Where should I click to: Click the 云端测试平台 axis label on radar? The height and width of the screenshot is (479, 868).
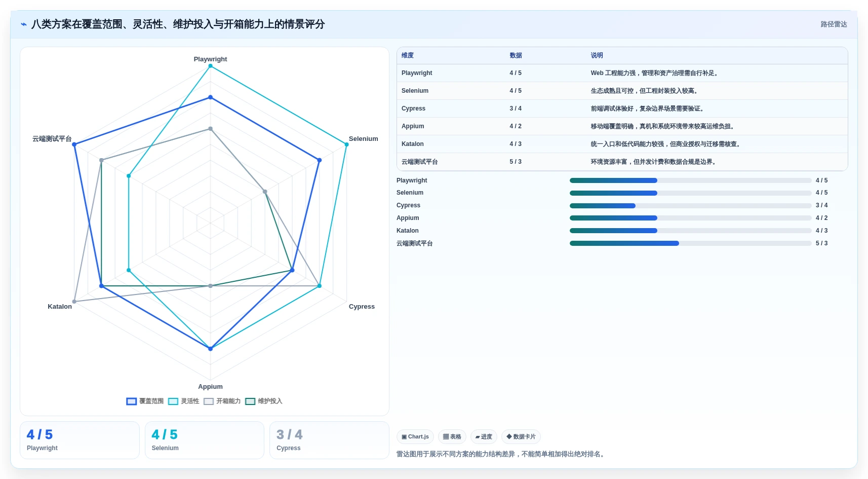click(52, 139)
